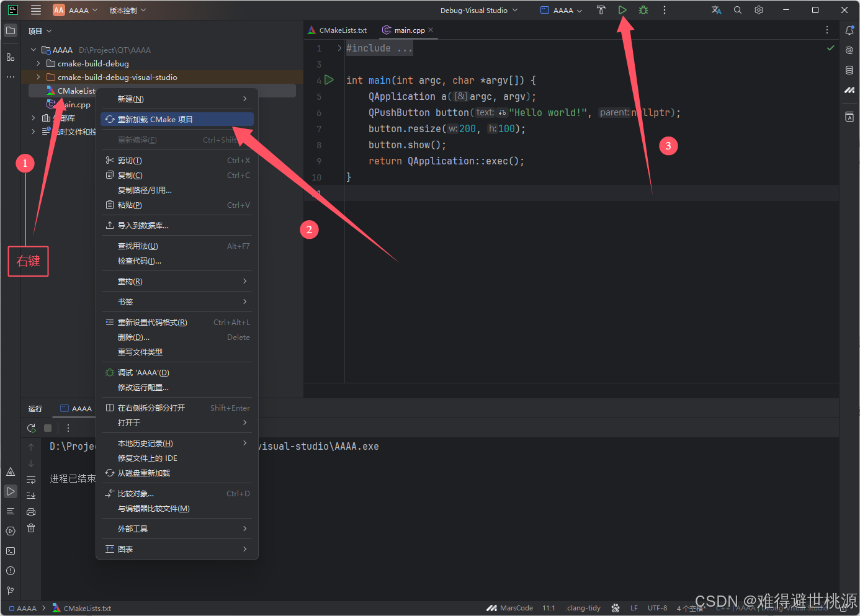Unfold the #include block

pyautogui.click(x=339, y=48)
